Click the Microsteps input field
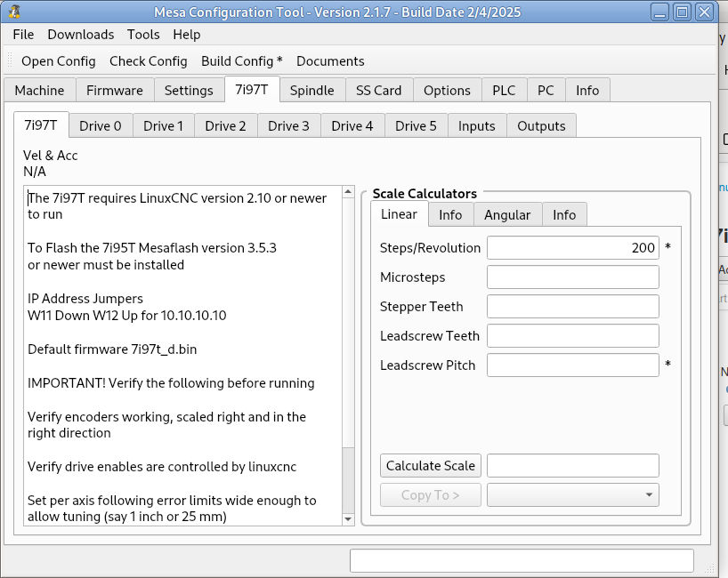The width and height of the screenshot is (728, 578). (x=573, y=277)
